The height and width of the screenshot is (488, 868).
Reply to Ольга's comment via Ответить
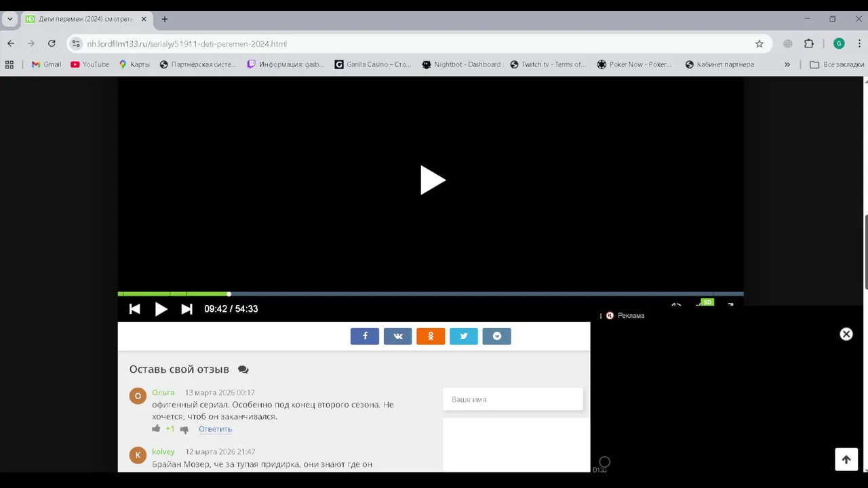click(216, 429)
